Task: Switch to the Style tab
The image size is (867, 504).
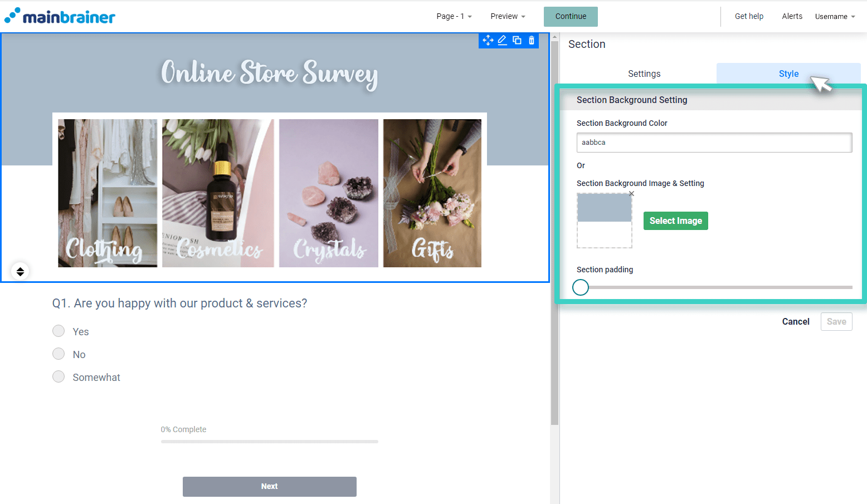Action: pyautogui.click(x=788, y=74)
